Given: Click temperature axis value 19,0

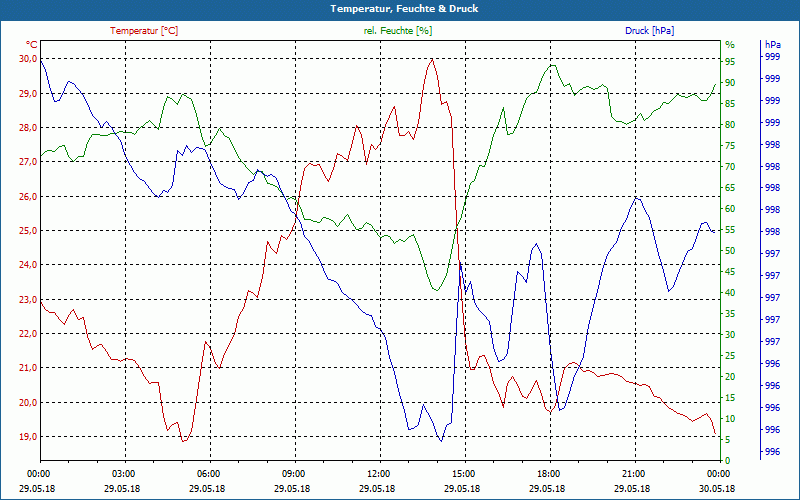Looking at the screenshot, I should 28,437.
